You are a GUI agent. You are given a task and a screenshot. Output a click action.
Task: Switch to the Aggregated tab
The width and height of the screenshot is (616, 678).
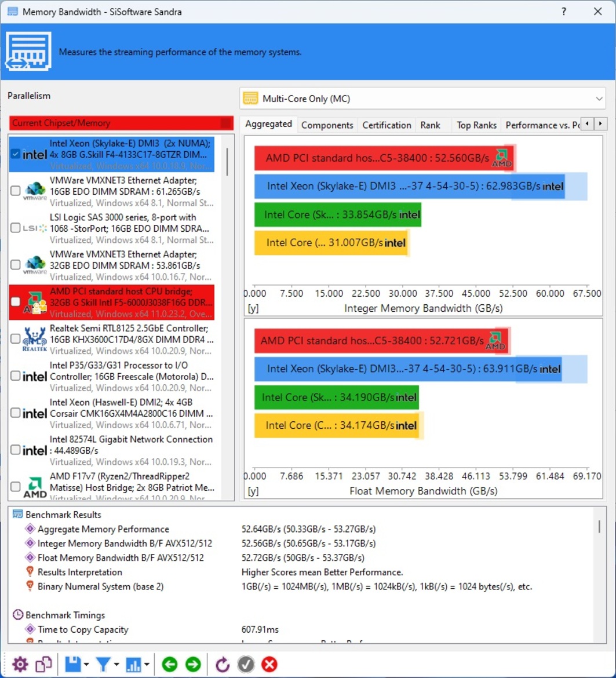tap(268, 124)
